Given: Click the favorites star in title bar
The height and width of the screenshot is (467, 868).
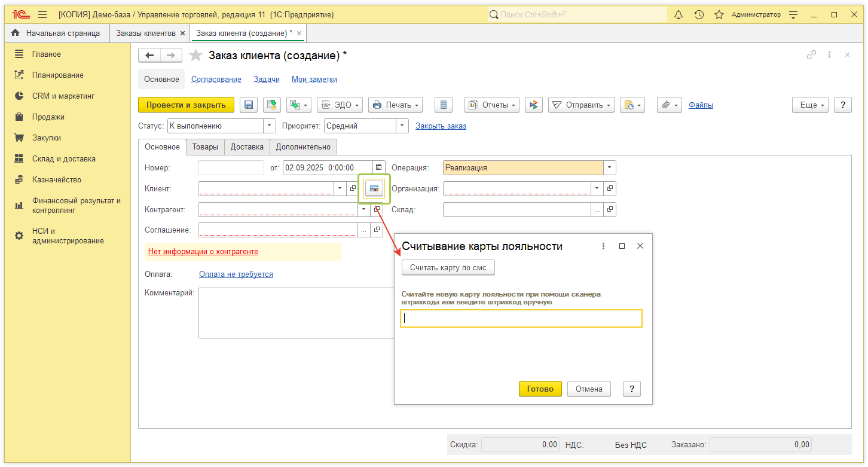Looking at the screenshot, I should point(719,14).
